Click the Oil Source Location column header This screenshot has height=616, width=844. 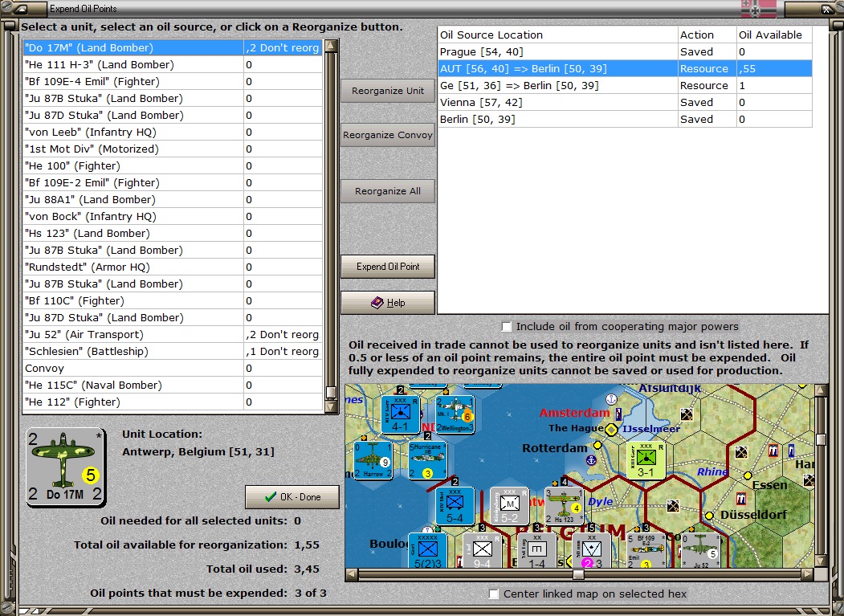pos(557,35)
